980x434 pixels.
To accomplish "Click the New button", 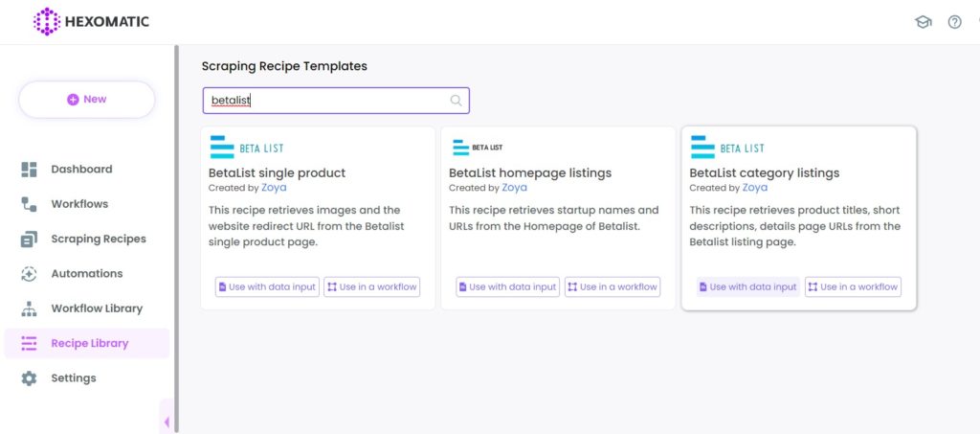I will [87, 100].
